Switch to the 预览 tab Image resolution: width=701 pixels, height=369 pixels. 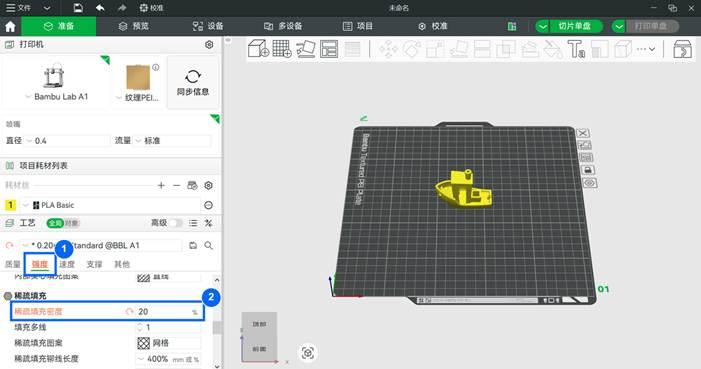134,26
